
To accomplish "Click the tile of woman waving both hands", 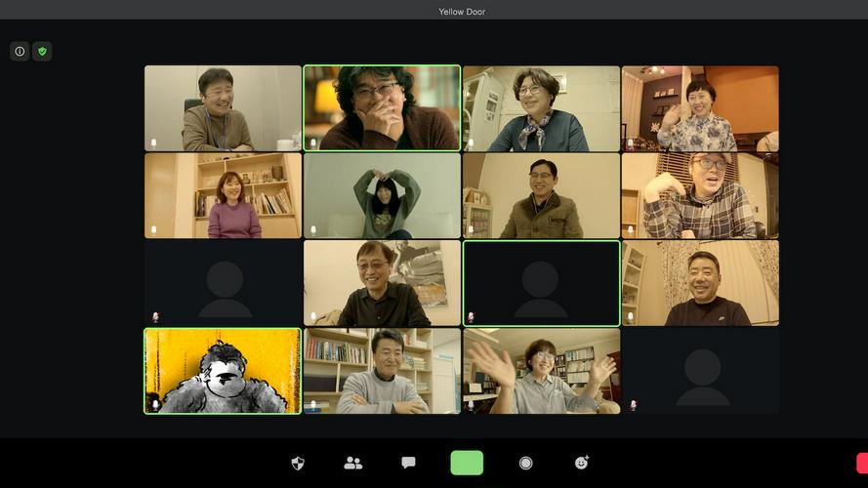I will [541, 371].
